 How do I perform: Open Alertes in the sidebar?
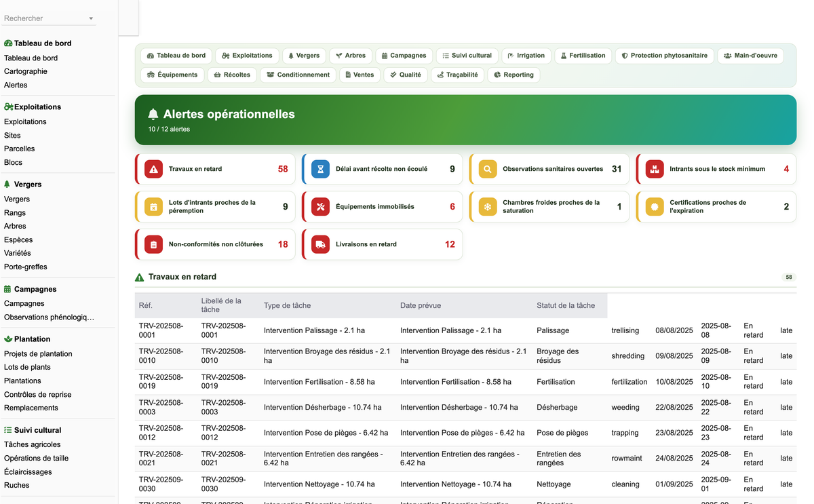(16, 85)
